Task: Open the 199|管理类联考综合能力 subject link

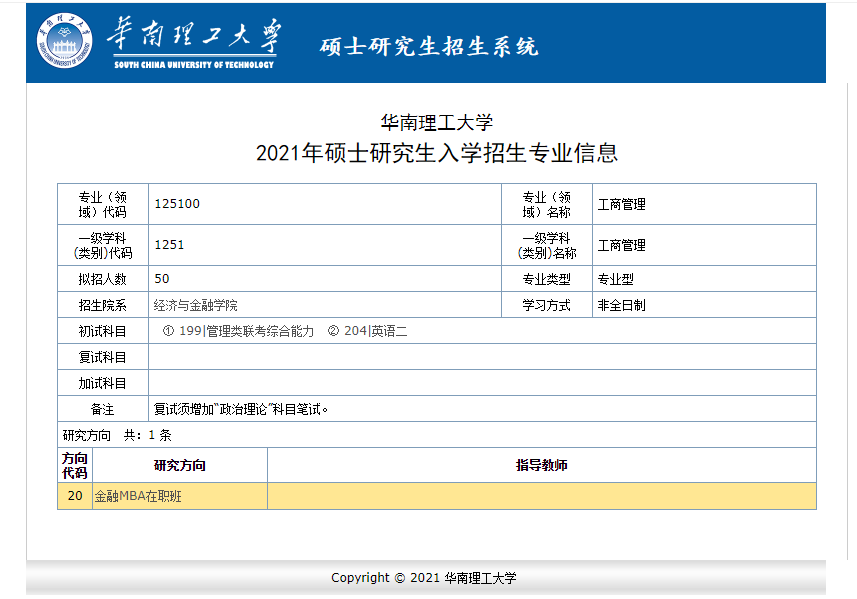Action: [x=246, y=331]
